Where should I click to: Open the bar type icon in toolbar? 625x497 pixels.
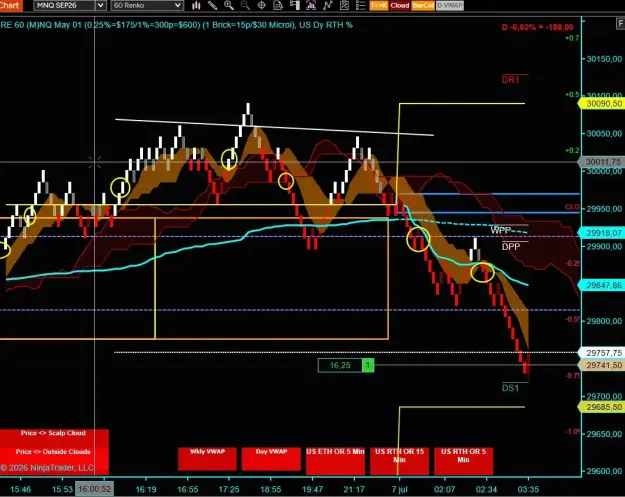tap(196, 5)
